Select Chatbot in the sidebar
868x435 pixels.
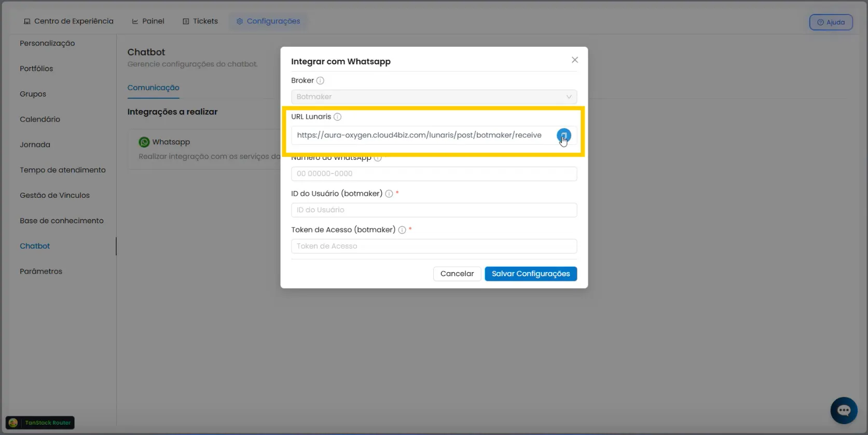pyautogui.click(x=35, y=246)
